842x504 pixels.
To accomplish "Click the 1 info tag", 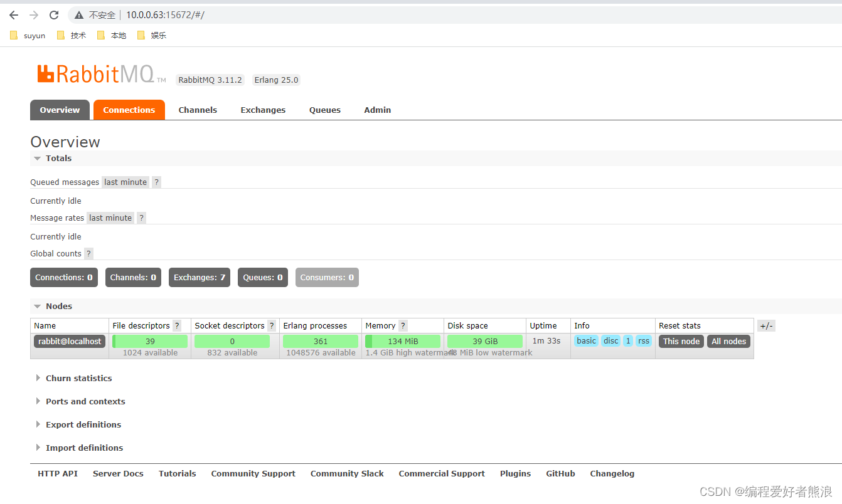I will [628, 341].
